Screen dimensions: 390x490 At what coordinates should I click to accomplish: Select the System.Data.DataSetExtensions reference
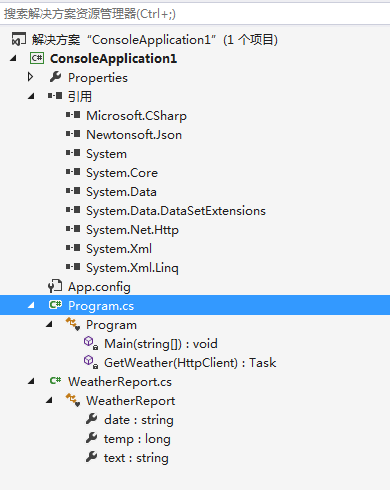tap(176, 211)
